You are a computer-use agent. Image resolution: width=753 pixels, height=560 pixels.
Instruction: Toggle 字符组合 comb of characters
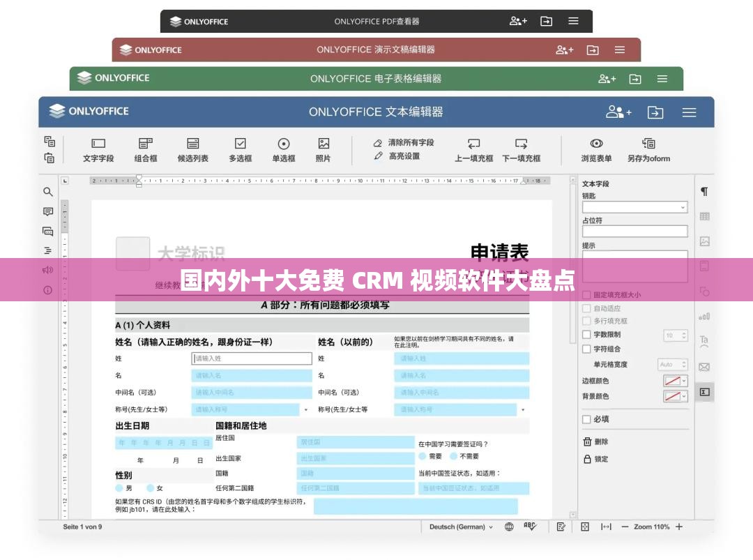(x=586, y=347)
